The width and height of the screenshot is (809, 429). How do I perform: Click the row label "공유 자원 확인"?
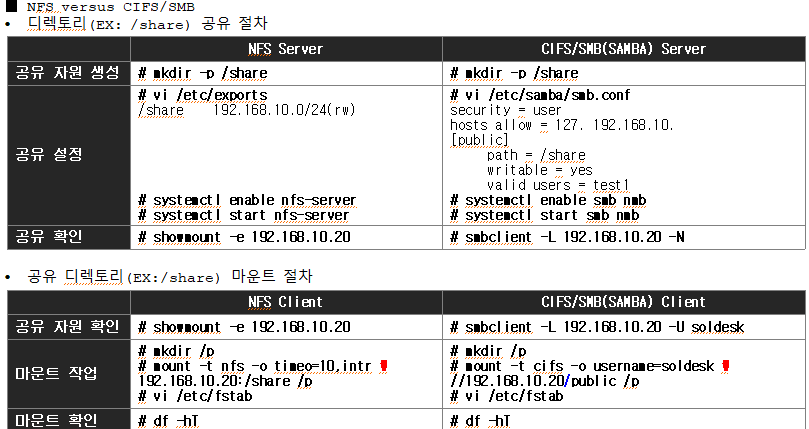click(68, 326)
